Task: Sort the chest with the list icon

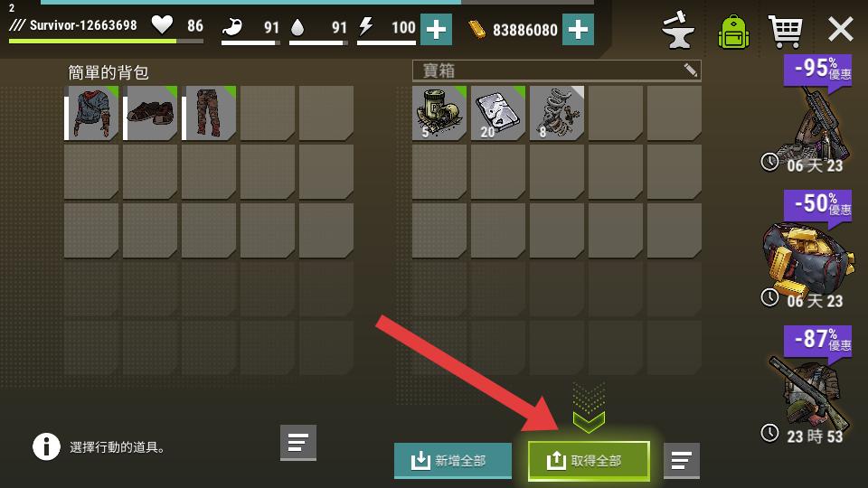Action: pos(682,460)
